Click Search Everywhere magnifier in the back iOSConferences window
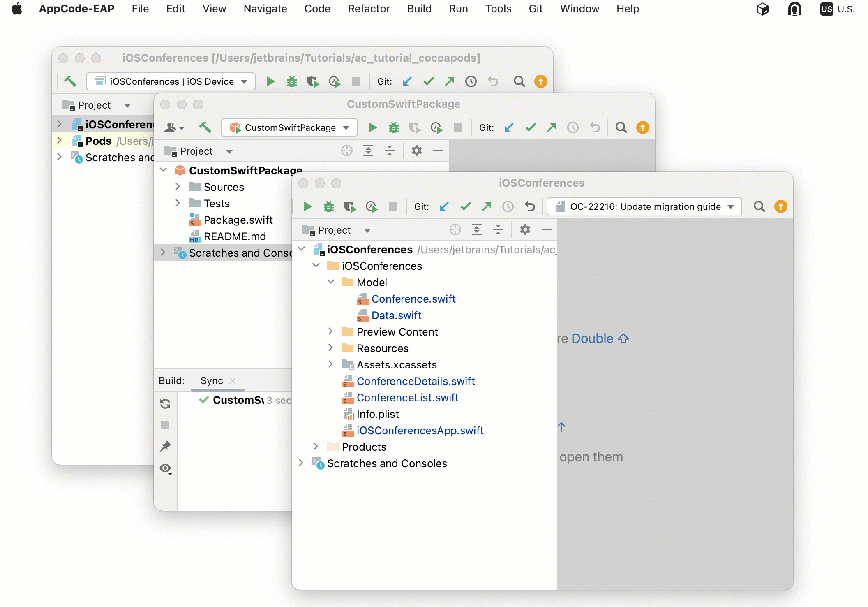 pos(519,81)
